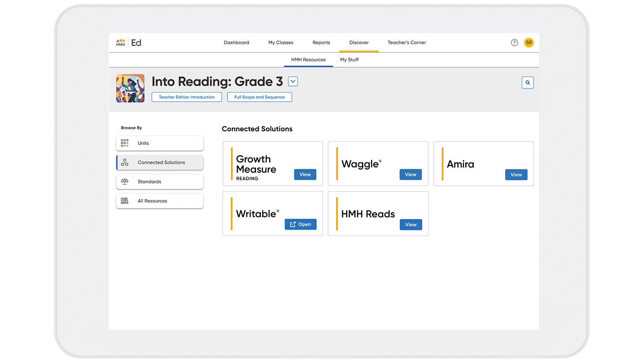Expand the Into Reading Grade 3 program dropdown
The image size is (644, 362).
pos(293,81)
